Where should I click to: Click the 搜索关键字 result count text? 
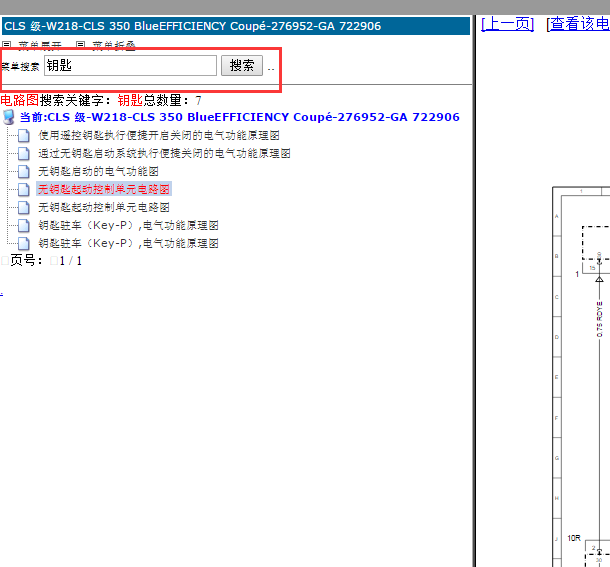tap(101, 100)
